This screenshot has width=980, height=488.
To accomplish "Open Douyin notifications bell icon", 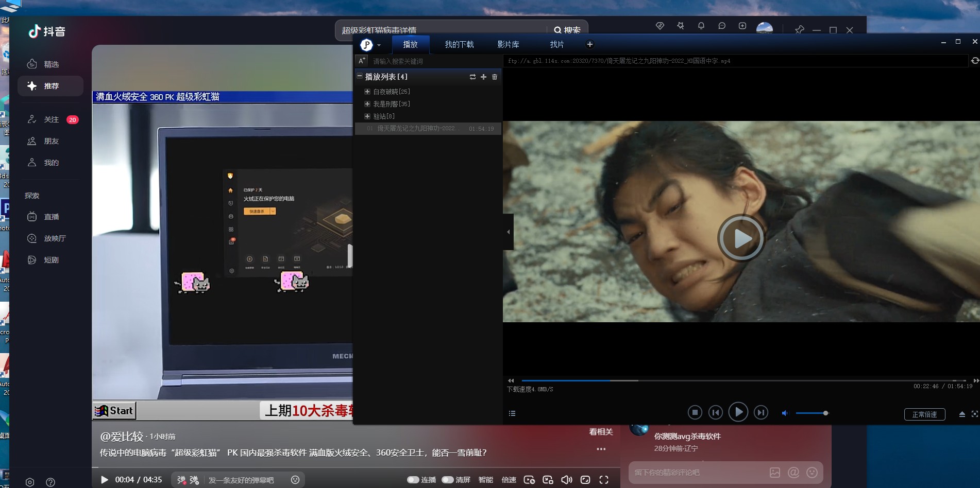I will pos(701,26).
